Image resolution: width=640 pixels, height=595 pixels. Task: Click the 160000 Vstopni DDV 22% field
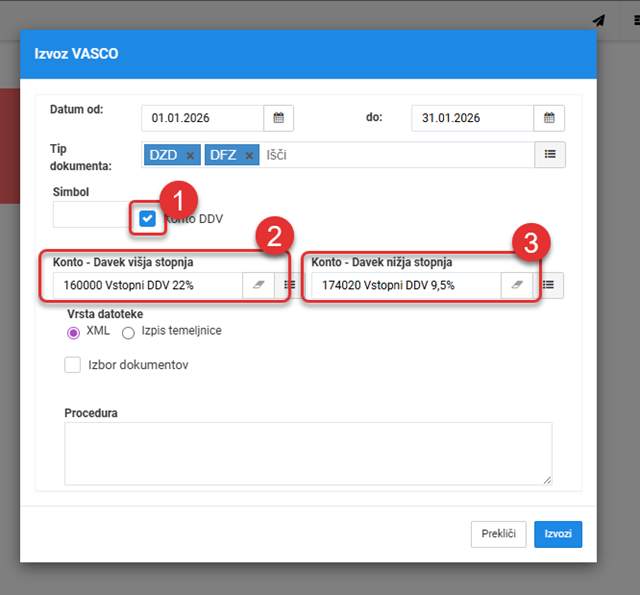148,285
